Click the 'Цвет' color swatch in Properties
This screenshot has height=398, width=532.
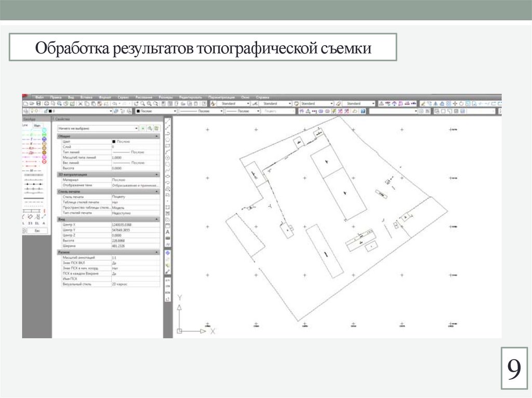(114, 141)
